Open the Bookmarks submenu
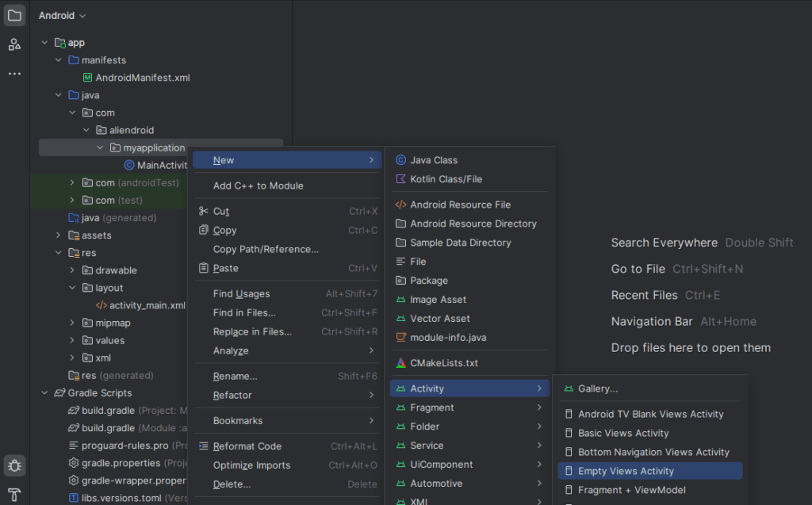Screen dimensions: 812x505 pyautogui.click(x=287, y=421)
